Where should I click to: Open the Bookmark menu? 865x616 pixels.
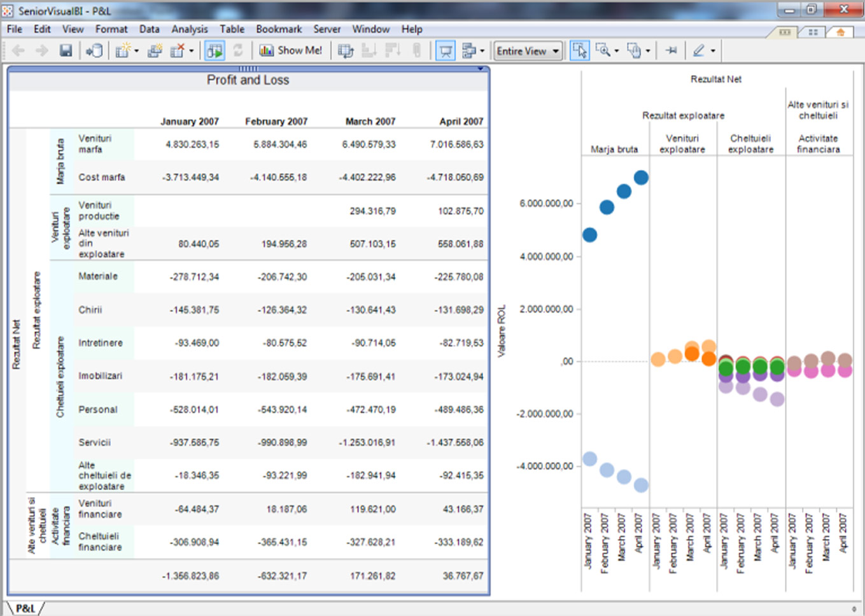(279, 29)
